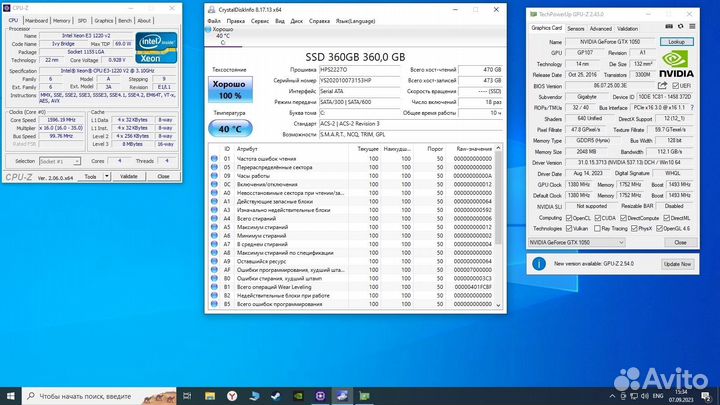Switch to the Memory tab in CPU-Z
720x405 pixels.
(x=62, y=21)
